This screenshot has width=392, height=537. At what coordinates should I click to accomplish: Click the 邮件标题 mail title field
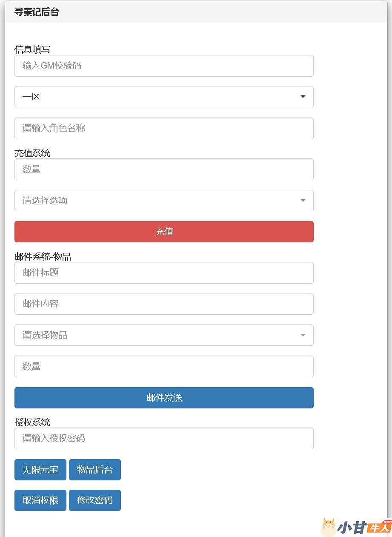pyautogui.click(x=164, y=273)
